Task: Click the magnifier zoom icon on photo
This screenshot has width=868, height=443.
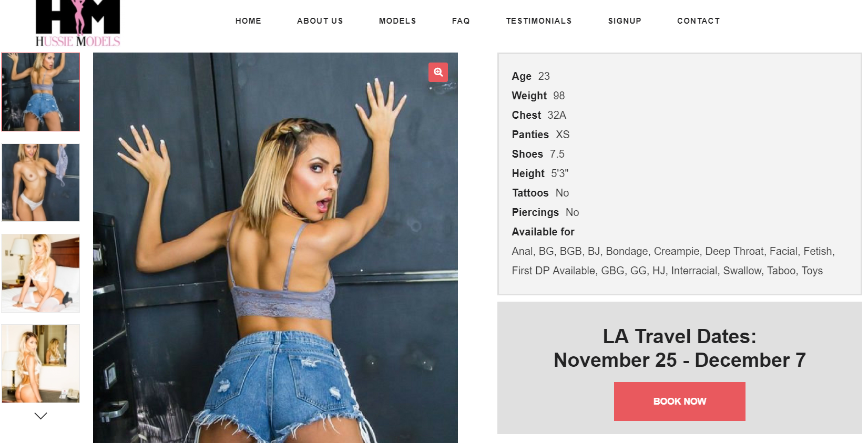Action: coord(438,73)
